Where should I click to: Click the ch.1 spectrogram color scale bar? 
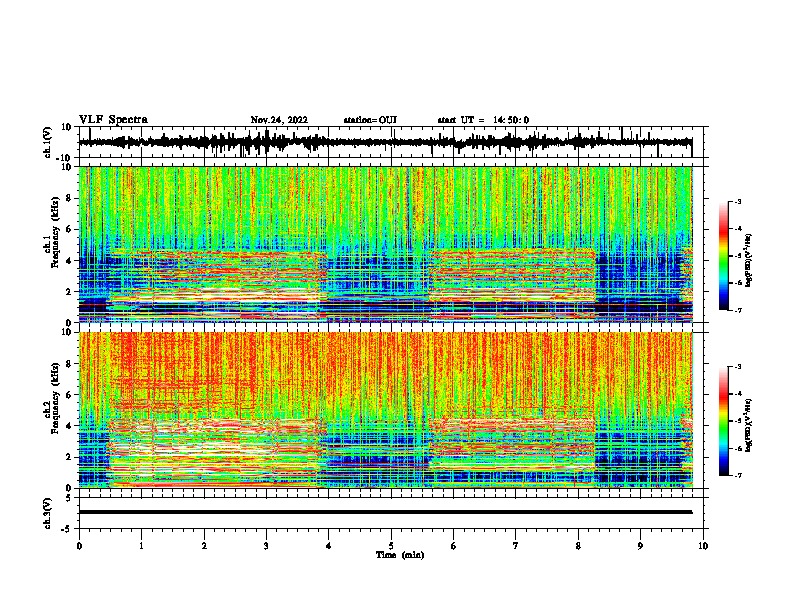(x=723, y=256)
